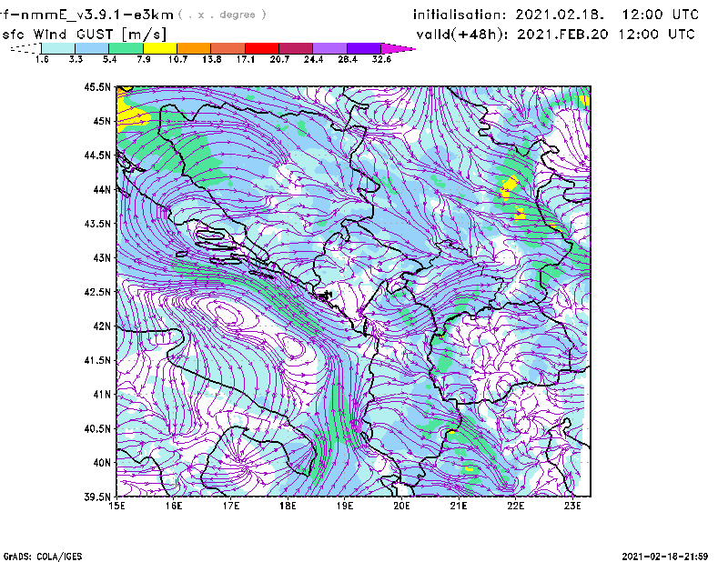
Task: Click the 42N latitude label
Action: pyautogui.click(x=102, y=326)
